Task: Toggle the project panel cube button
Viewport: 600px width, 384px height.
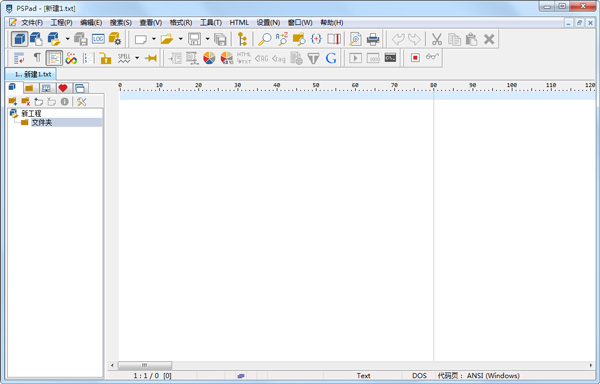Action: coord(19,39)
